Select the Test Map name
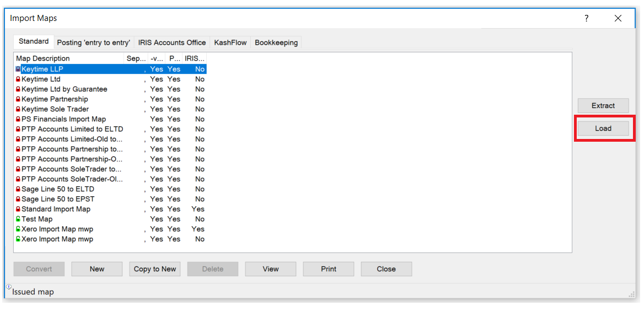 pyautogui.click(x=37, y=219)
